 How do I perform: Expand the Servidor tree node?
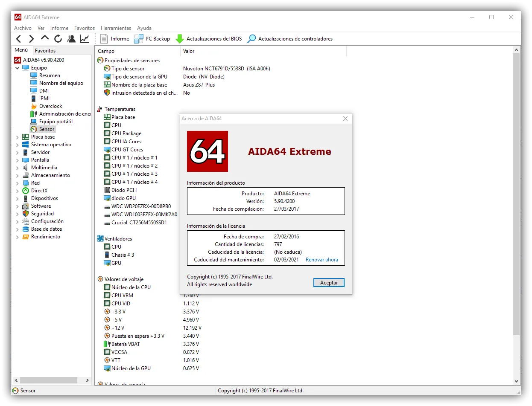[18, 152]
